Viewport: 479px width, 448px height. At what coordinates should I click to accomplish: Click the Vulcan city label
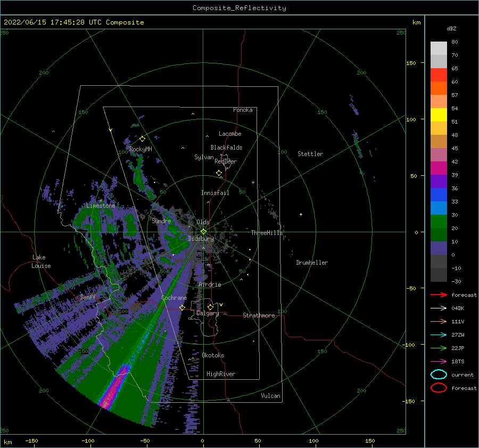[270, 396]
